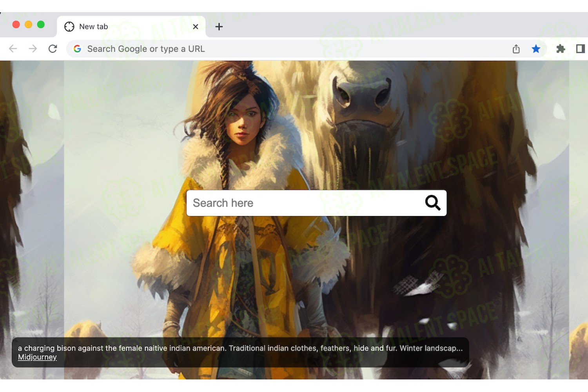Click the blue bookmark star
Screen dimensions: 588x392
tap(536, 49)
